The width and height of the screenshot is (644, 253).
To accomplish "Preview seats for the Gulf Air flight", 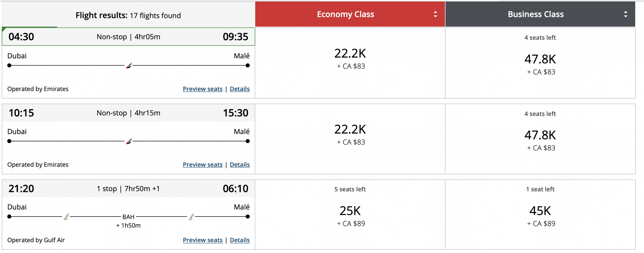I will [x=203, y=240].
